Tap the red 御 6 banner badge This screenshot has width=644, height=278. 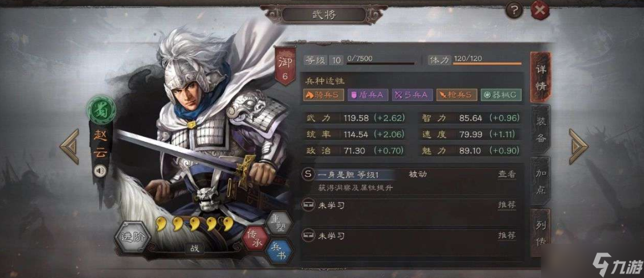285,67
